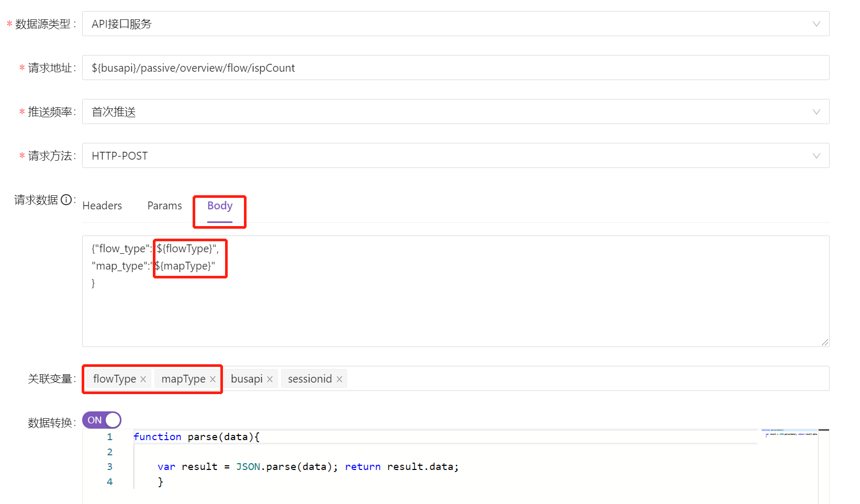Click the closing brace on code line 4
This screenshot has height=504, width=860.
[161, 482]
